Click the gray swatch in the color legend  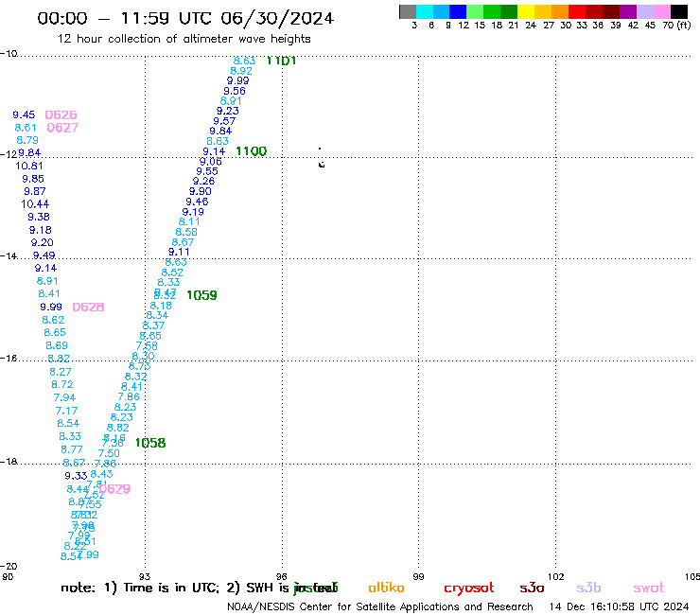click(408, 11)
